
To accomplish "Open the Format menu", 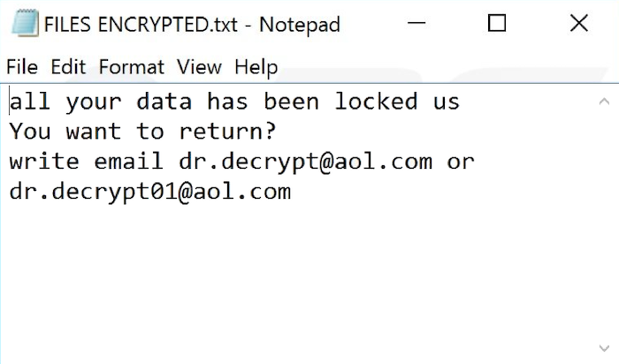I will [131, 66].
